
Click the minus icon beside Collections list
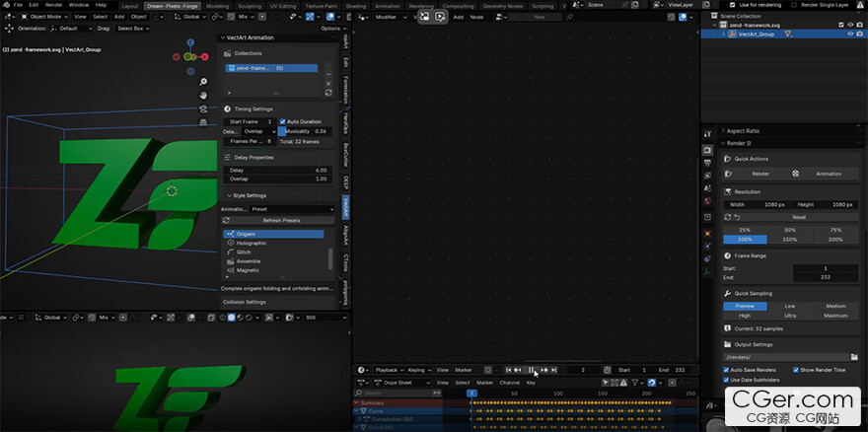tap(328, 74)
